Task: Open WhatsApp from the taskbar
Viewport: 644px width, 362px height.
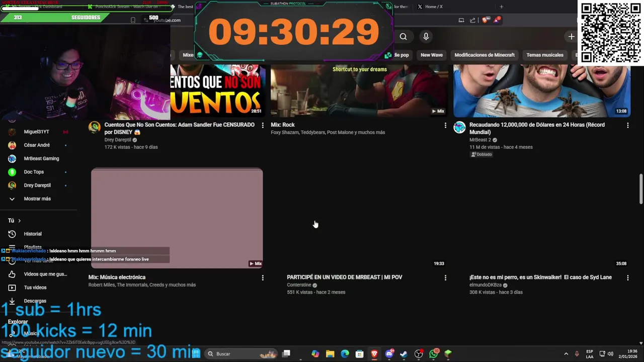Action: (x=434, y=354)
